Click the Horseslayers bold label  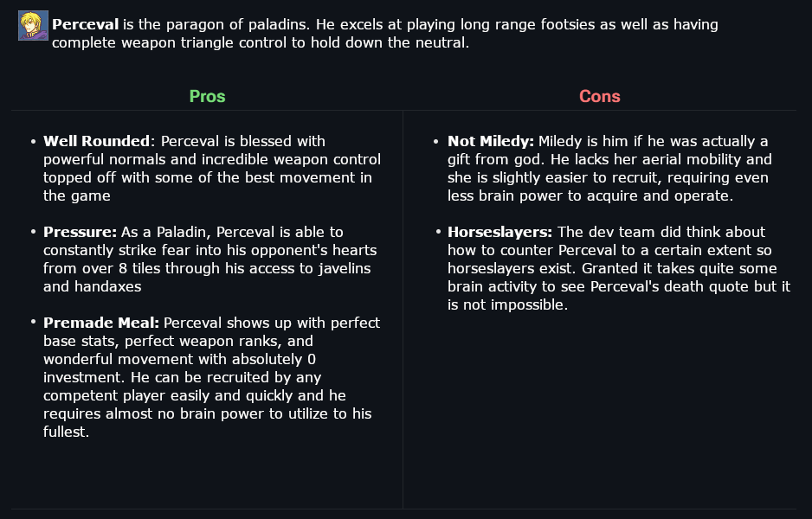[x=500, y=232]
